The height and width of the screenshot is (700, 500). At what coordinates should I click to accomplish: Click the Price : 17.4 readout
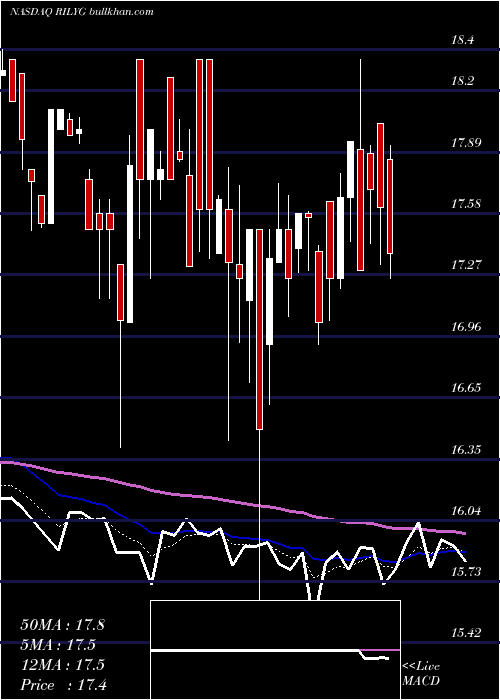62,685
